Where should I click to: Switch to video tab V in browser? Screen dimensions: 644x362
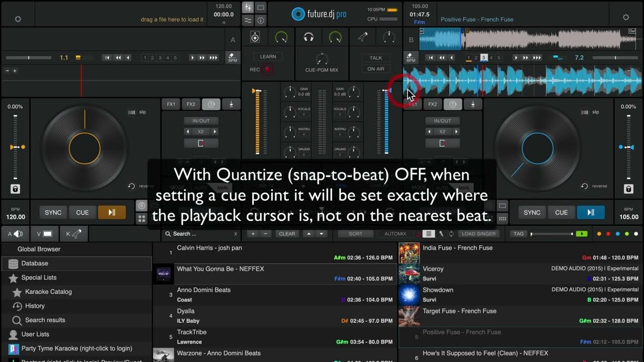(44, 234)
